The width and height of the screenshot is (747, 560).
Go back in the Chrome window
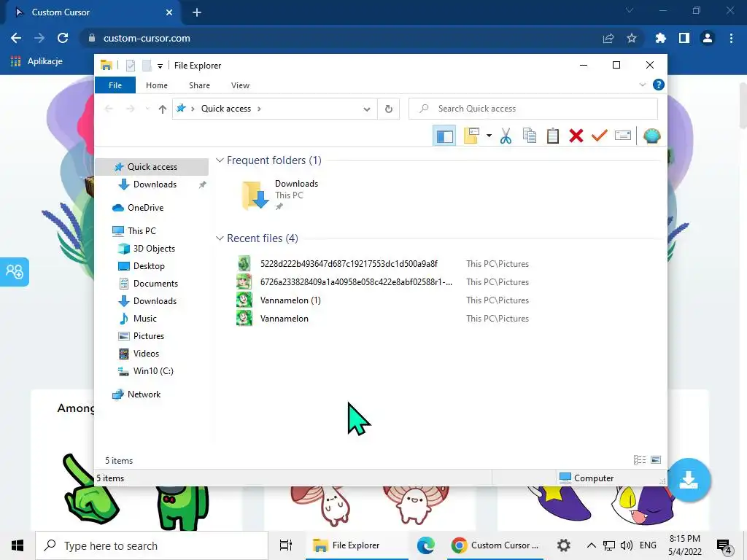16,38
